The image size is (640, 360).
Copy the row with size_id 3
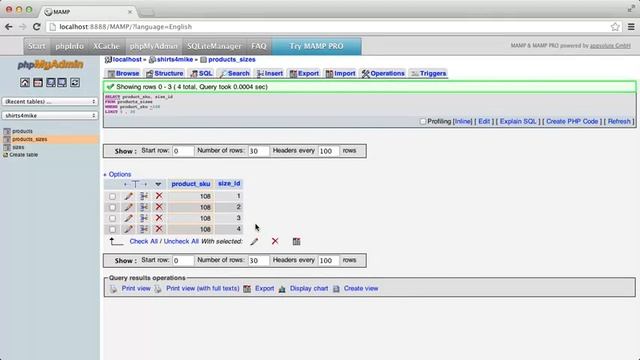[x=144, y=218]
